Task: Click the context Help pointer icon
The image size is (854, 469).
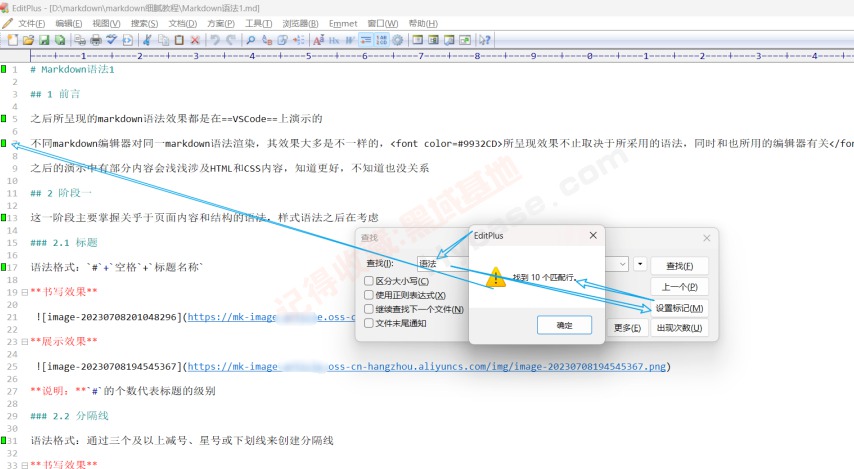Action: (x=484, y=40)
